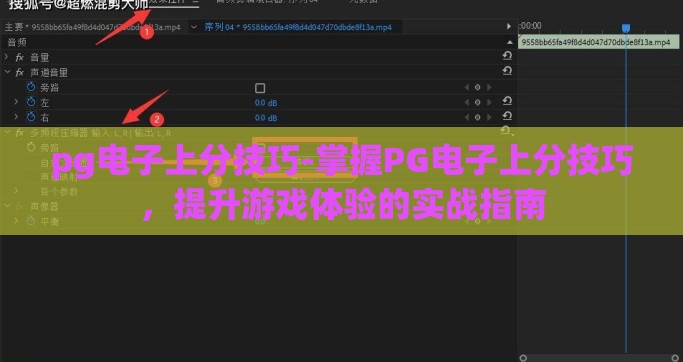Expand the 平衡 parameter
Image resolution: width=683 pixels, height=362 pixels.
click(17, 221)
